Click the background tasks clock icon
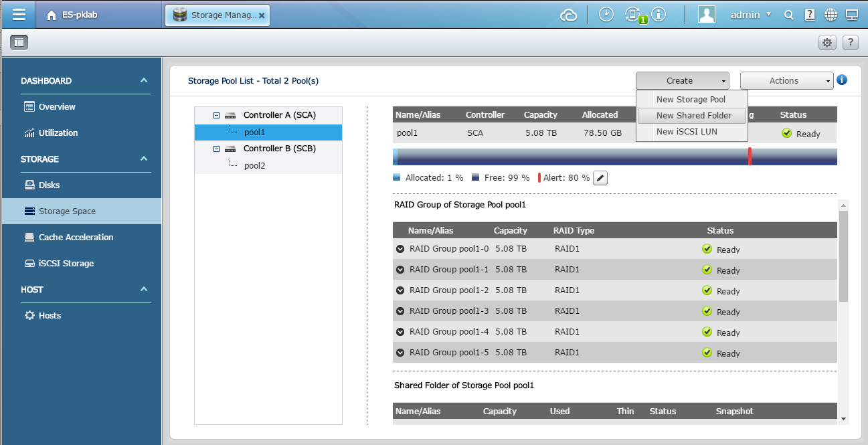Screen dimensions: 868x445 (x=606, y=15)
